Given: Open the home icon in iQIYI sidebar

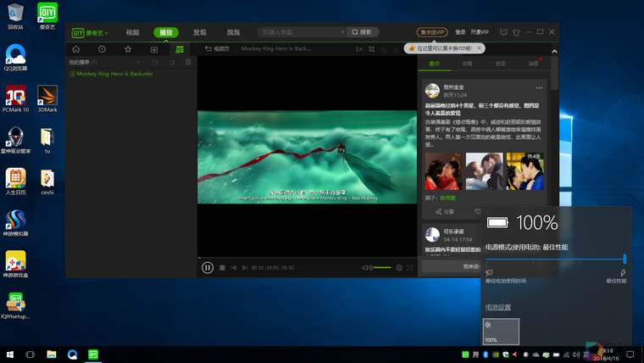Looking at the screenshot, I should [76, 49].
